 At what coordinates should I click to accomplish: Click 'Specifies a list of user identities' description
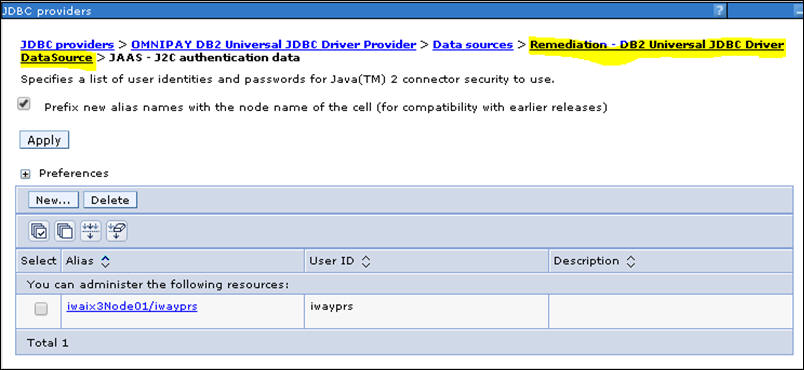click(x=288, y=79)
